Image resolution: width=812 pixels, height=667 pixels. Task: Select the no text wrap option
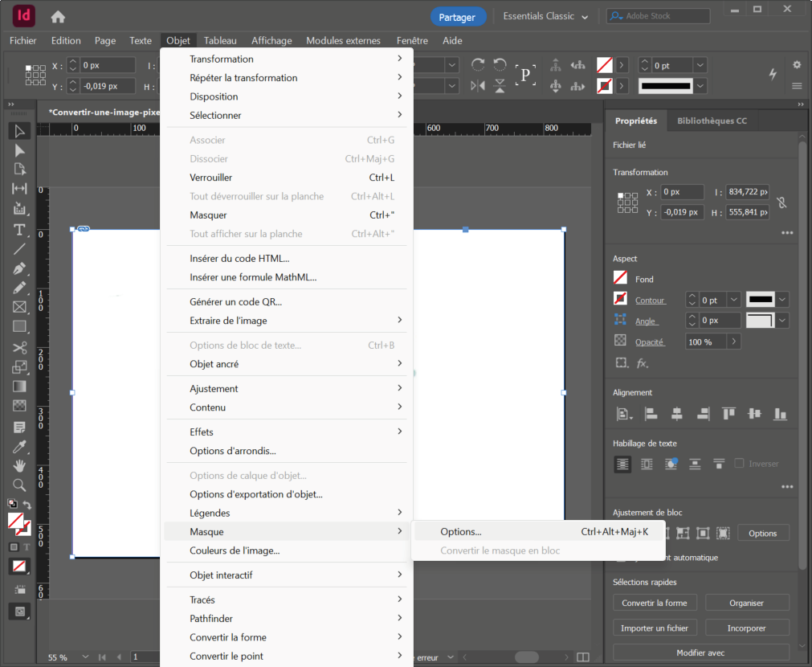coord(622,464)
